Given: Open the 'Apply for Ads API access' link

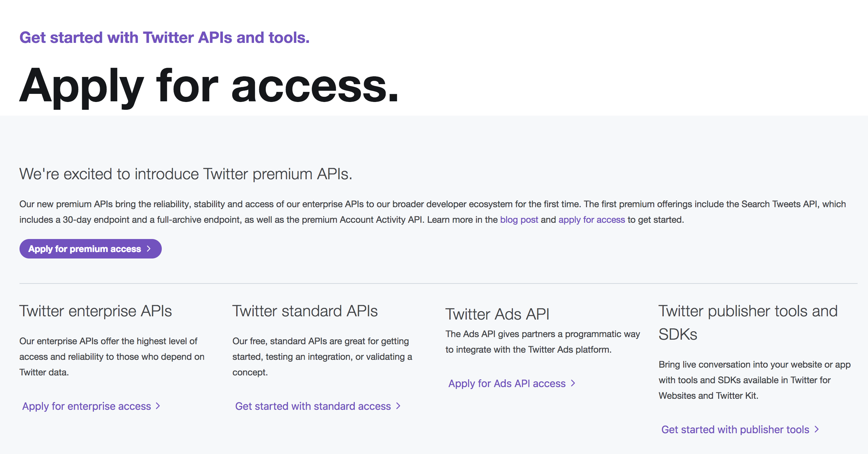Looking at the screenshot, I should pos(507,383).
